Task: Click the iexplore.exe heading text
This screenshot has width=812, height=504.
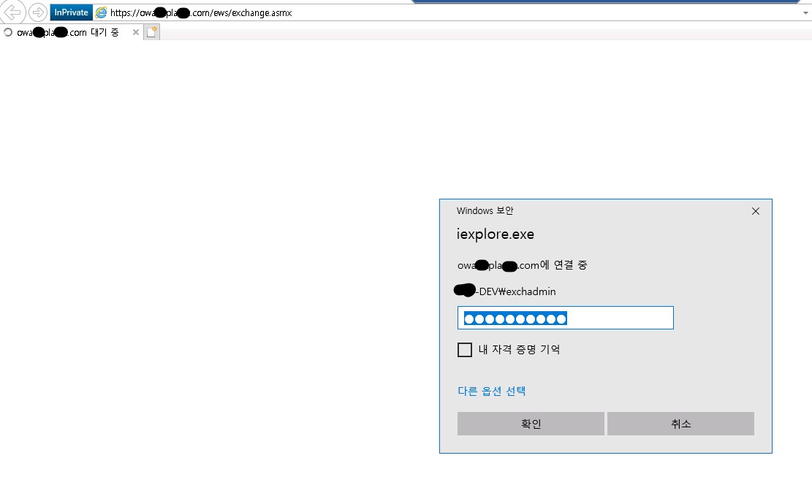Action: coord(495,234)
